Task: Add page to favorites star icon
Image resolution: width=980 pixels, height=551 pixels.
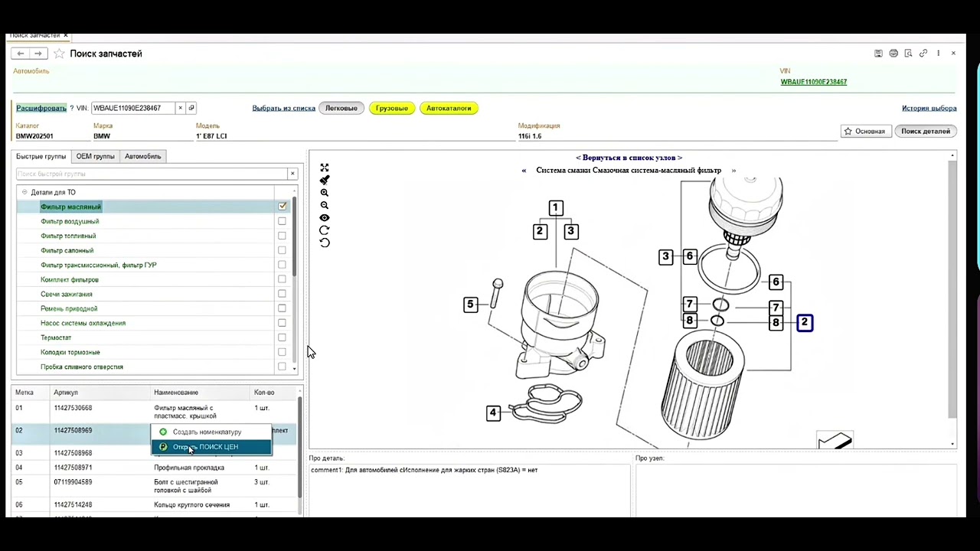Action: tap(59, 54)
